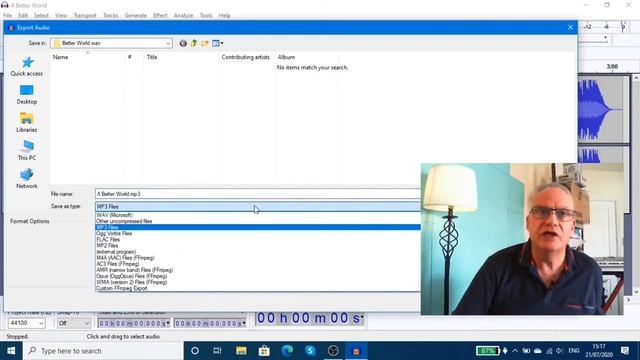Expand the Save in folder dropdown
Screen dimensions: 640x360
(x=168, y=43)
